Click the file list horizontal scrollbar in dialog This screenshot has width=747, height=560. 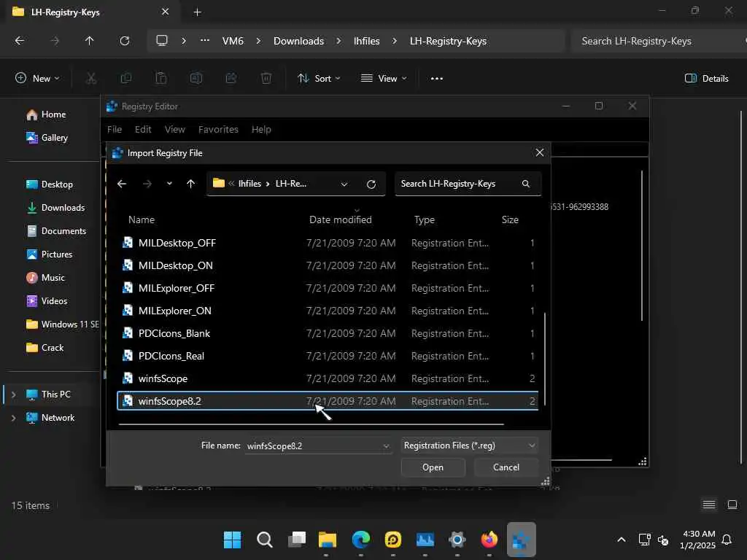[x=311, y=424]
